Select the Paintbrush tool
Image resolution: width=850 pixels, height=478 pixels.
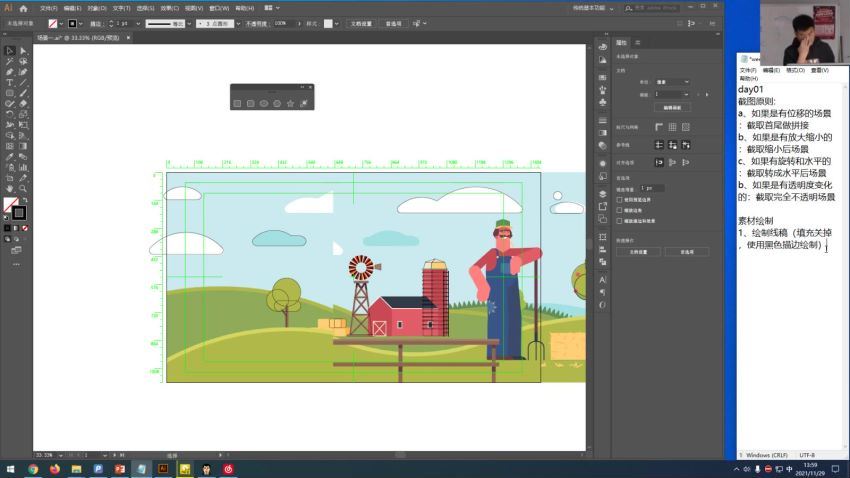23,93
